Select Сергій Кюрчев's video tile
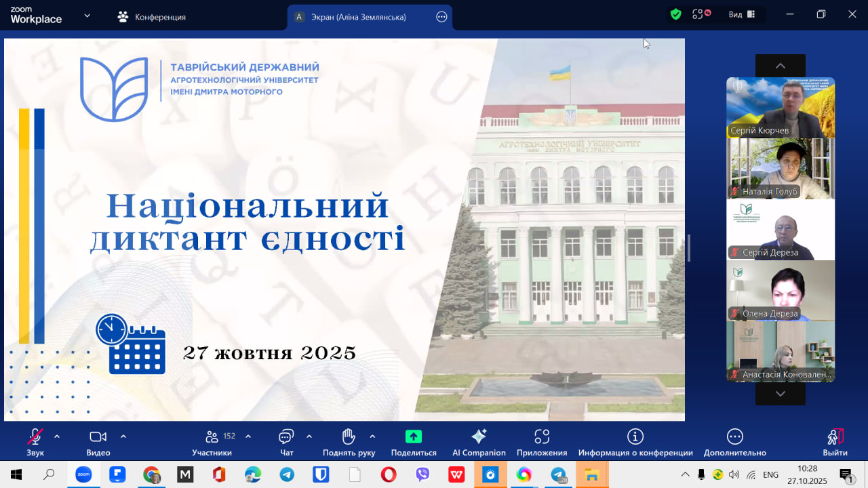This screenshot has width=868, height=488. (781, 108)
